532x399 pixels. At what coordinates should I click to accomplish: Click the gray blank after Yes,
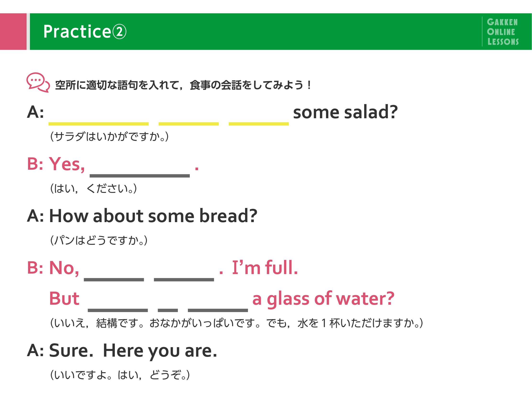click(140, 176)
